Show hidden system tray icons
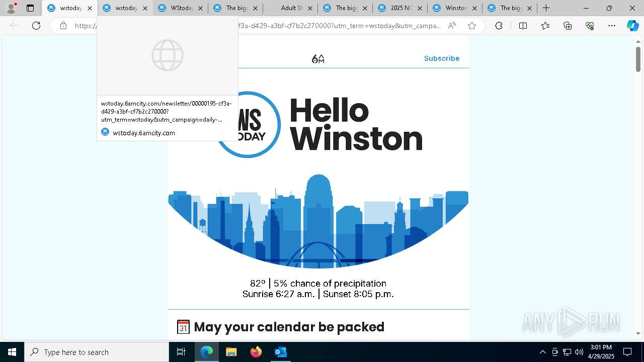Image resolution: width=644 pixels, height=362 pixels. point(542,352)
